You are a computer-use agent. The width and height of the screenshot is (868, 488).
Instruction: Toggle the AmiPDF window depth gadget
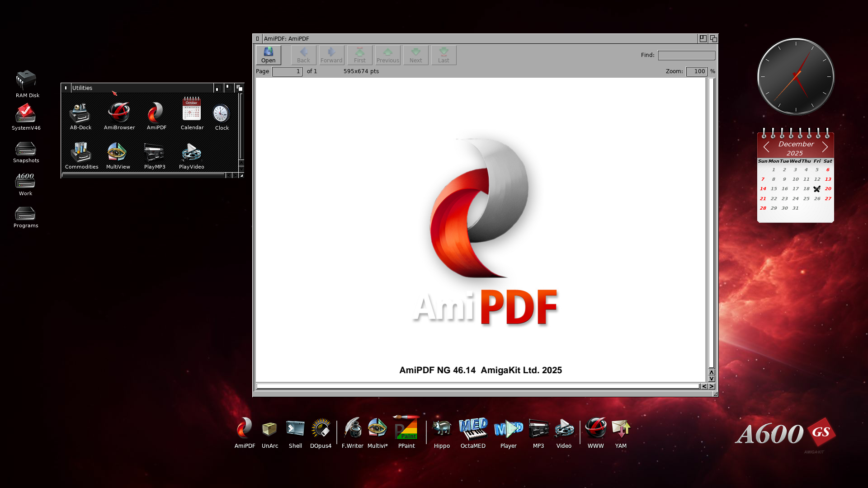point(713,39)
